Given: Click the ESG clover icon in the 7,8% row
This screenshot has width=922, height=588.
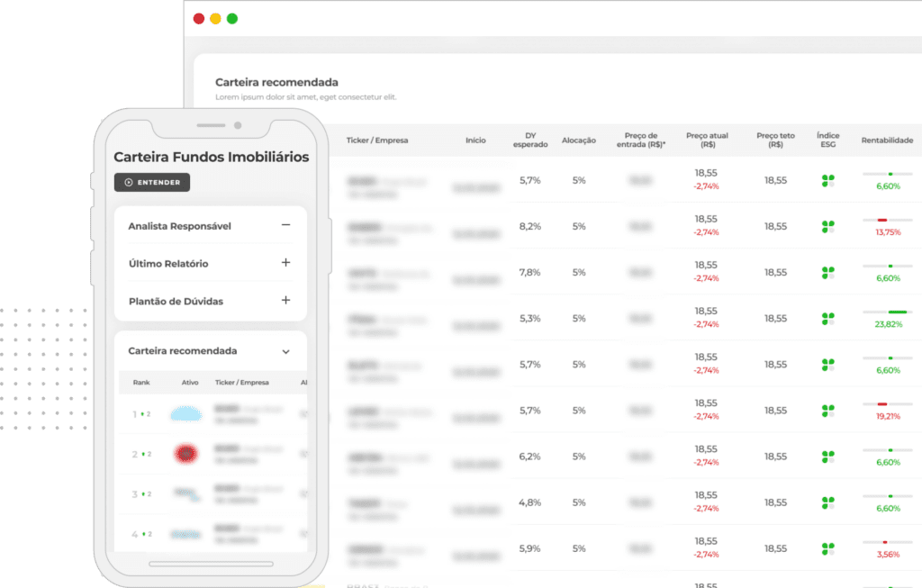Looking at the screenshot, I should (x=828, y=272).
